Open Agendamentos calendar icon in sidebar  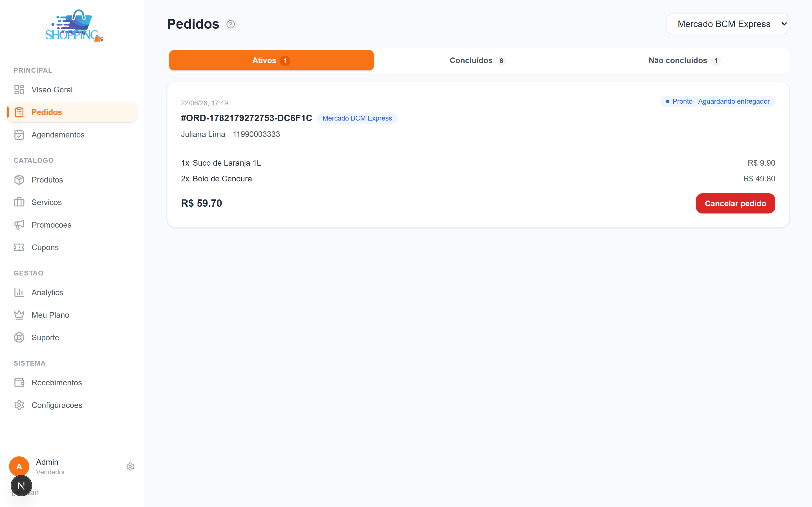click(x=19, y=134)
